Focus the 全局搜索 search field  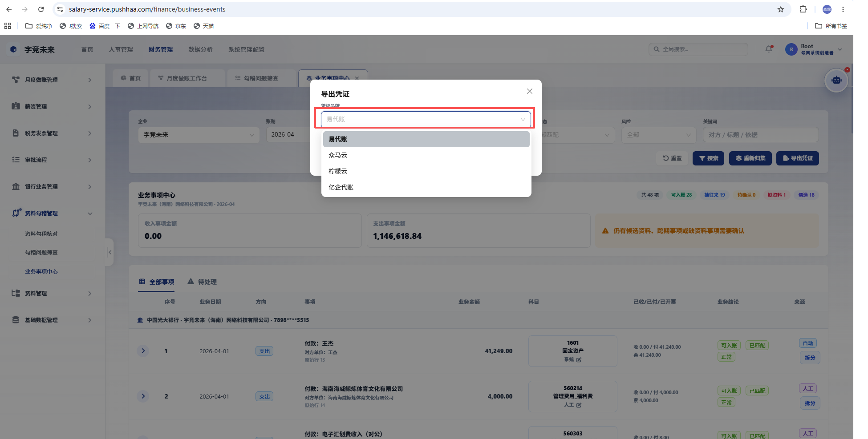point(698,49)
